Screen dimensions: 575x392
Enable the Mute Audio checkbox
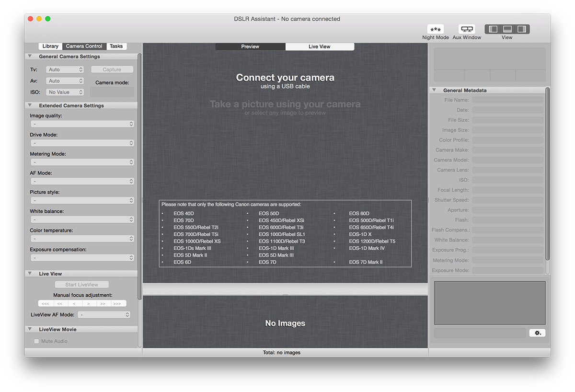(36, 341)
